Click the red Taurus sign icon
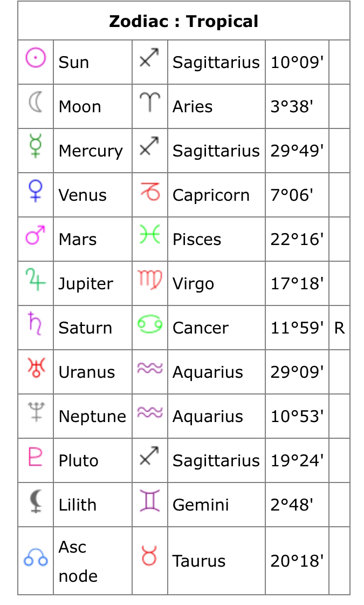 click(x=149, y=556)
